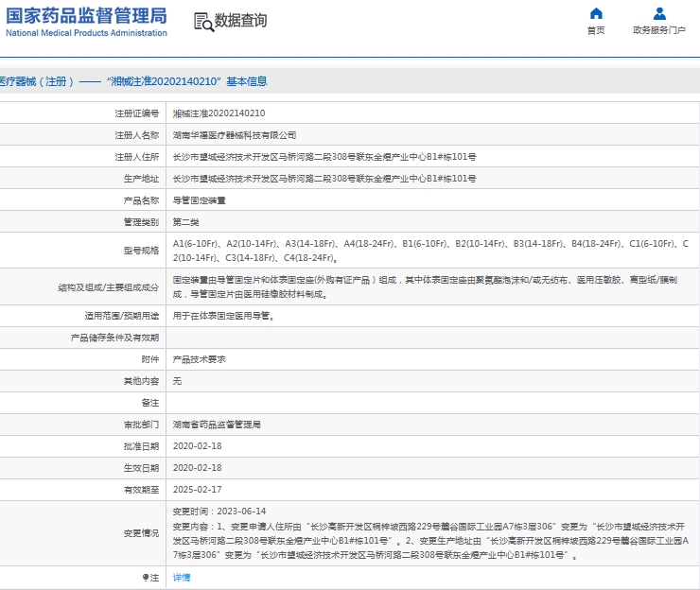Click the 湖南省药品监督管理局 approval department value

point(217,425)
